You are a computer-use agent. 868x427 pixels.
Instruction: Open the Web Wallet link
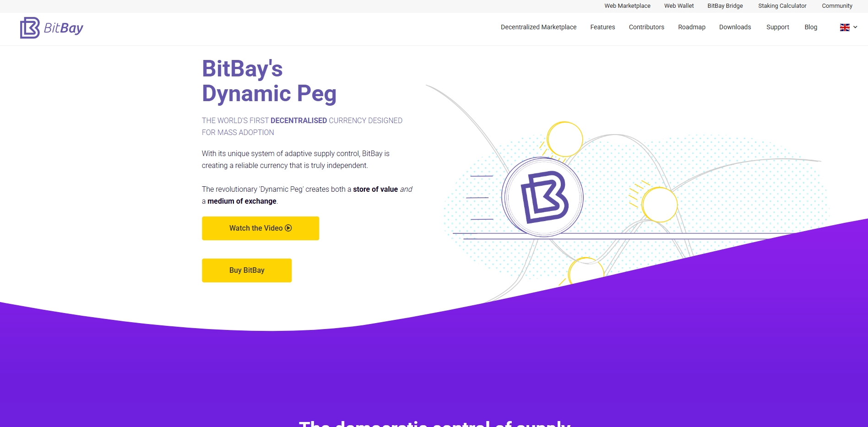(x=679, y=6)
